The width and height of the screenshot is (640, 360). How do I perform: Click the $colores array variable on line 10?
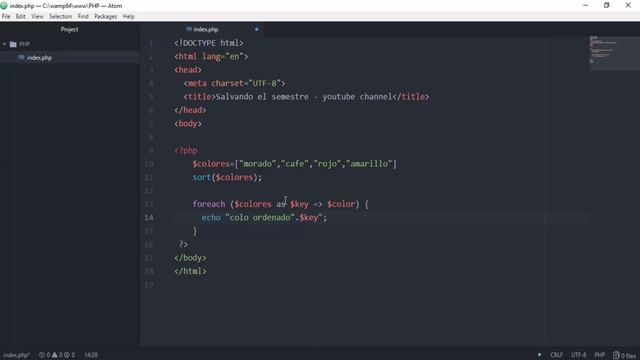tap(211, 164)
